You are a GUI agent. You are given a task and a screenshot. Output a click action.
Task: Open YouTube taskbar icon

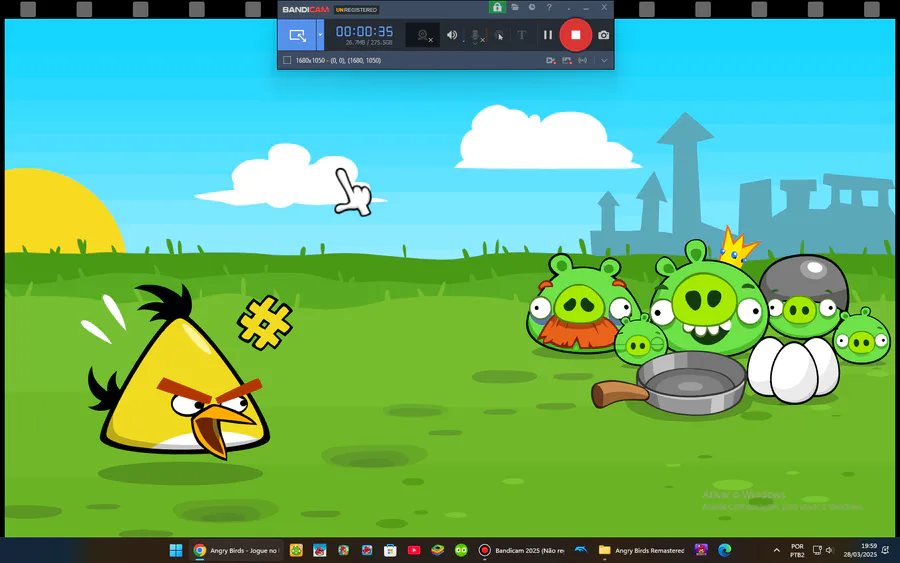414,550
